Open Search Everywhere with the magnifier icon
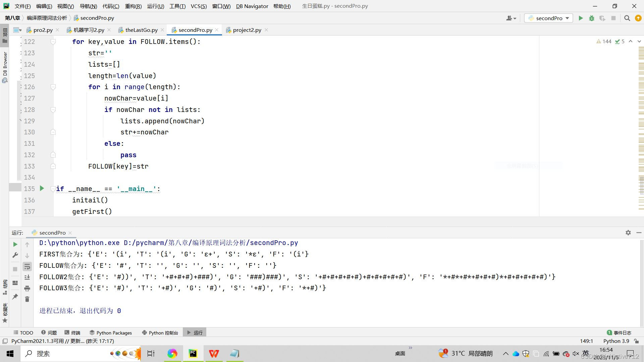The height and width of the screenshot is (362, 644). [x=627, y=18]
